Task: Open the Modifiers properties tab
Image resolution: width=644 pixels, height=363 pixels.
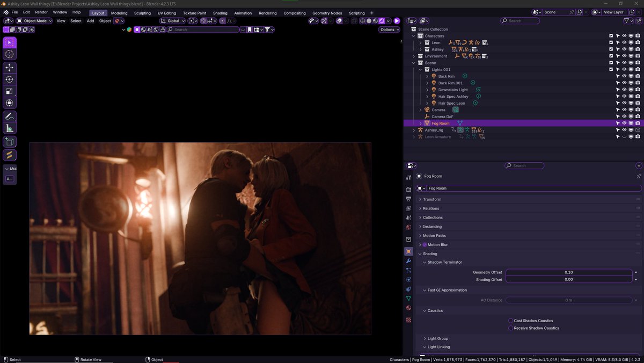Action: [x=408, y=261]
